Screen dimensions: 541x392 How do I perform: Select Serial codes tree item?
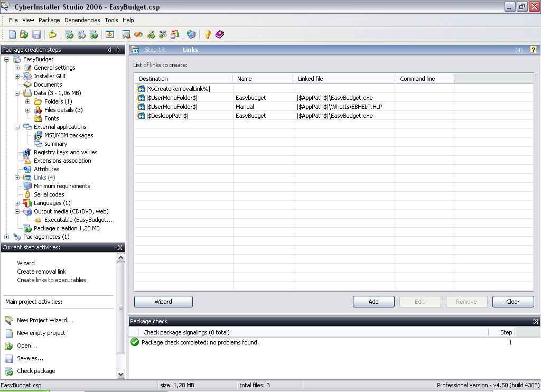(x=49, y=194)
